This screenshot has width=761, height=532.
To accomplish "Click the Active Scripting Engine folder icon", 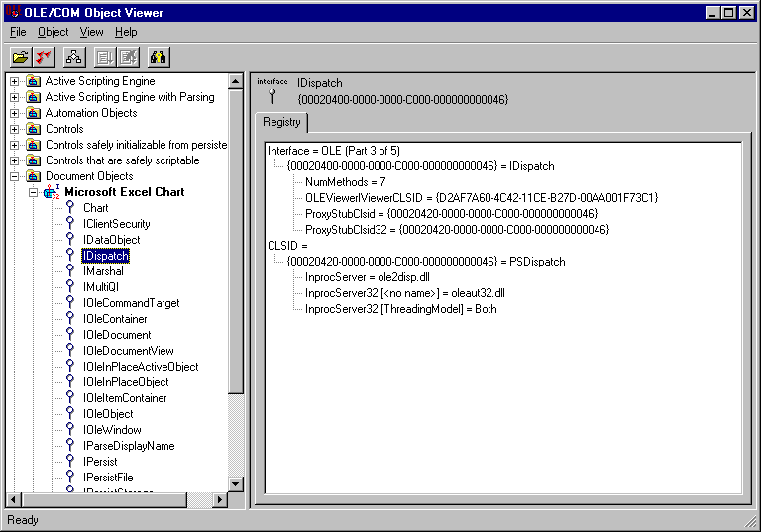I will tap(34, 81).
